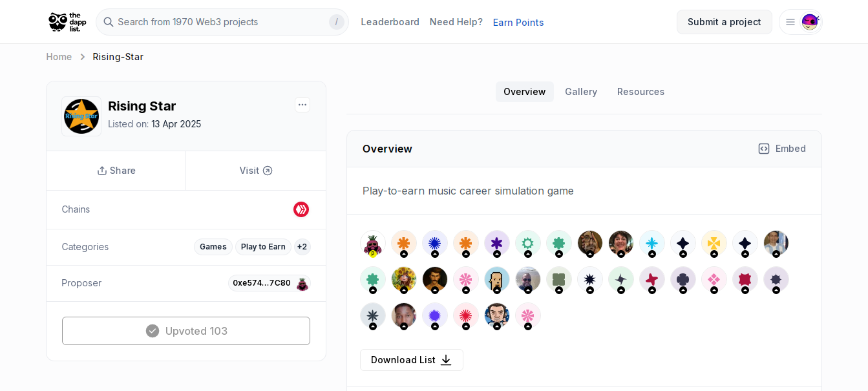Screen dimensions: 868x391
Task: Click the dapp list owl logo
Action: coord(67,22)
